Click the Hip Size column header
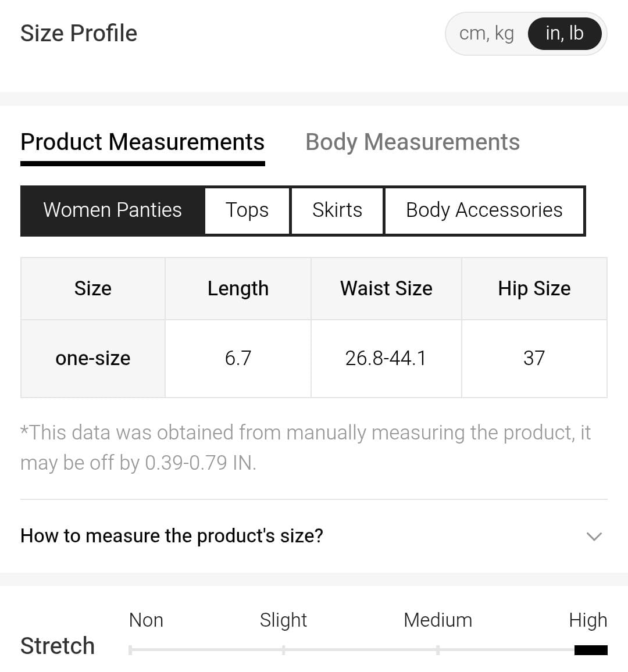The image size is (628, 672). click(534, 289)
